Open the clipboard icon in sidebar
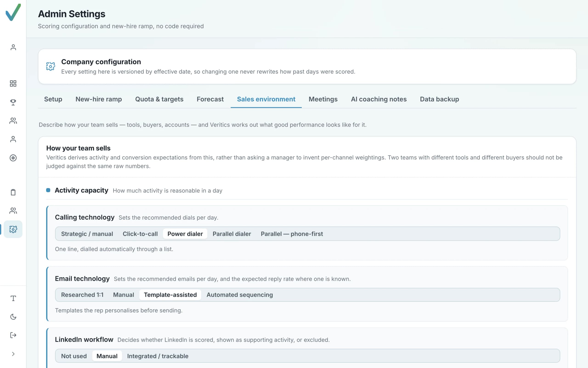The image size is (588, 368). [x=13, y=192]
